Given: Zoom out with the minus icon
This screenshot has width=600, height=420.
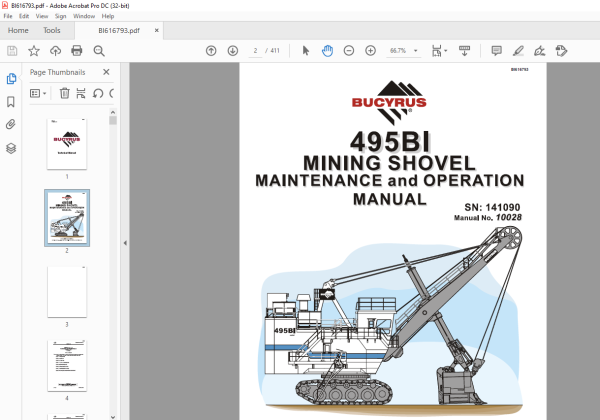Looking at the screenshot, I should pos(349,50).
